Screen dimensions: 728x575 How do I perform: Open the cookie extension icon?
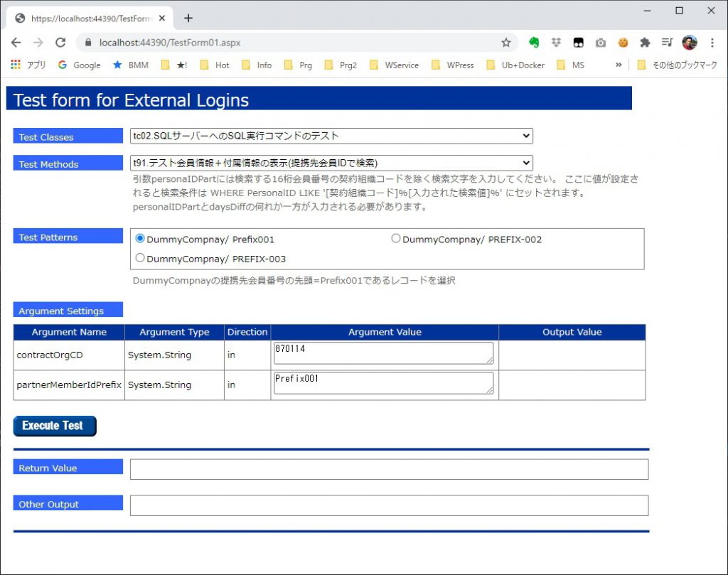[623, 43]
